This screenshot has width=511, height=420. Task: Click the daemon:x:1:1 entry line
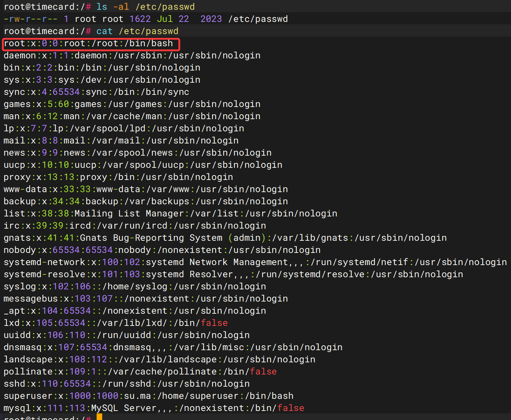point(132,55)
